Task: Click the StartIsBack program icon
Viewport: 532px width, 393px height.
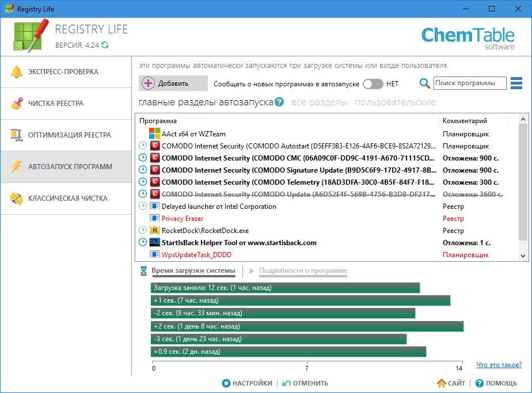Action: coord(155,242)
